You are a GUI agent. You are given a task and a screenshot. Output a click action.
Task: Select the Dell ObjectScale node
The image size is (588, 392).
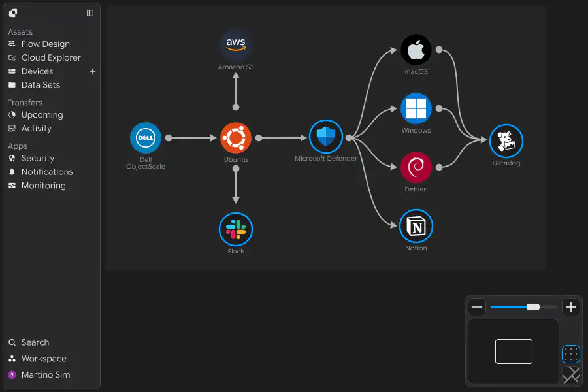coord(146,138)
